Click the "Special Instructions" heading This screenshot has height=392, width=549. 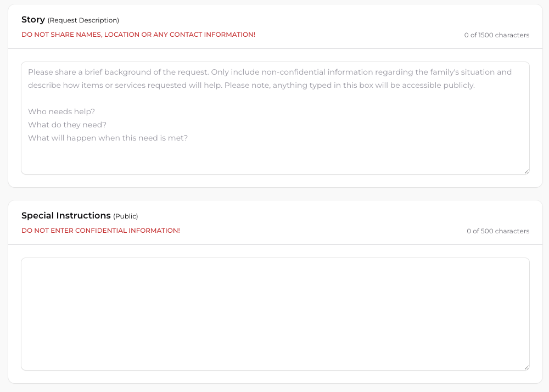(66, 216)
